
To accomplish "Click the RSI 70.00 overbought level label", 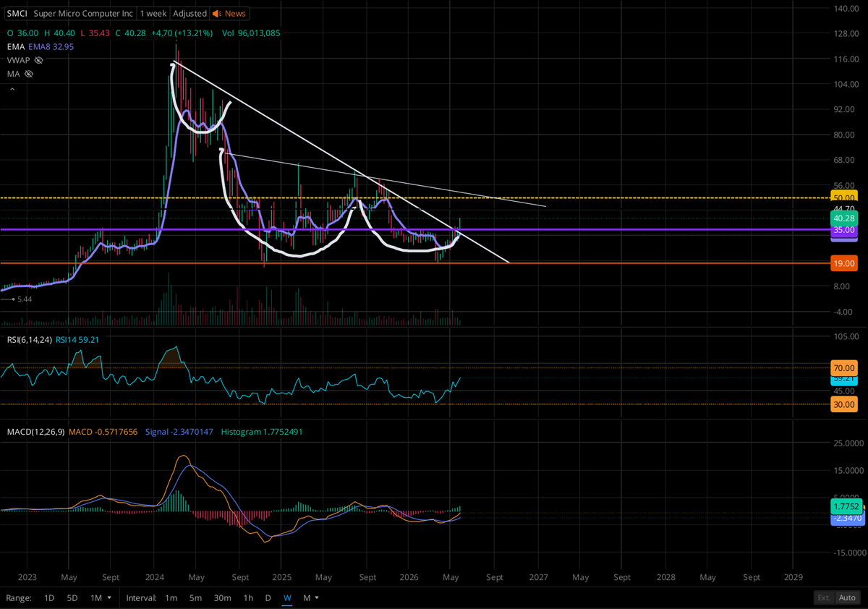I will click(845, 368).
